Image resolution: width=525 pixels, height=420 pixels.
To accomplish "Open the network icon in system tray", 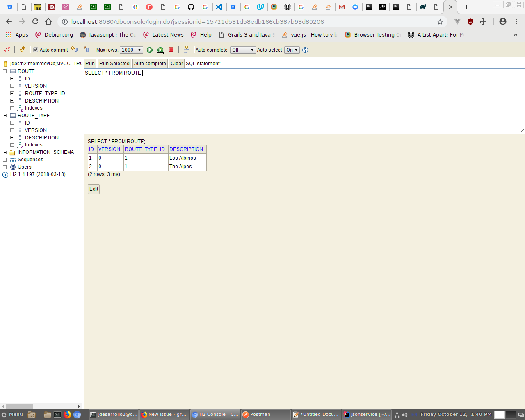I will [x=397, y=415].
